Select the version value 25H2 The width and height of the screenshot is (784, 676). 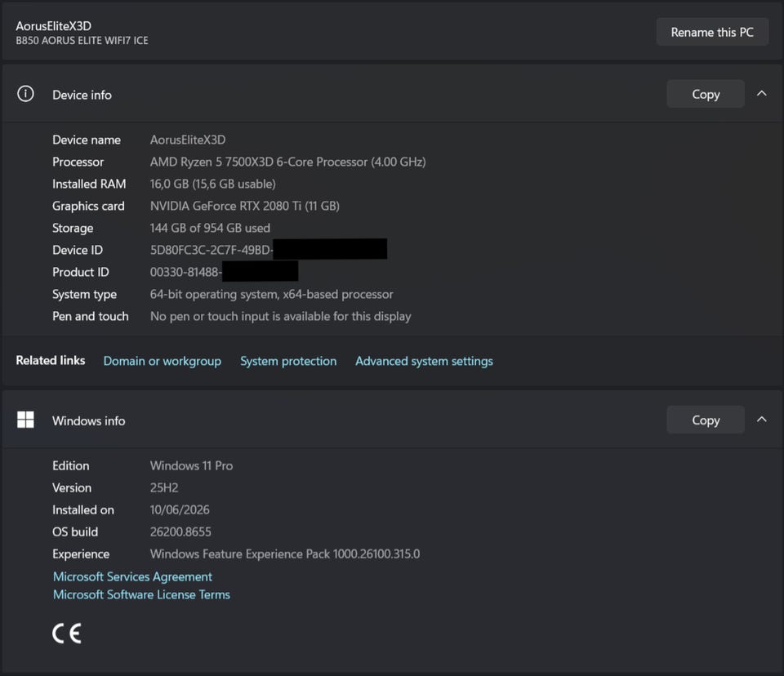click(164, 487)
